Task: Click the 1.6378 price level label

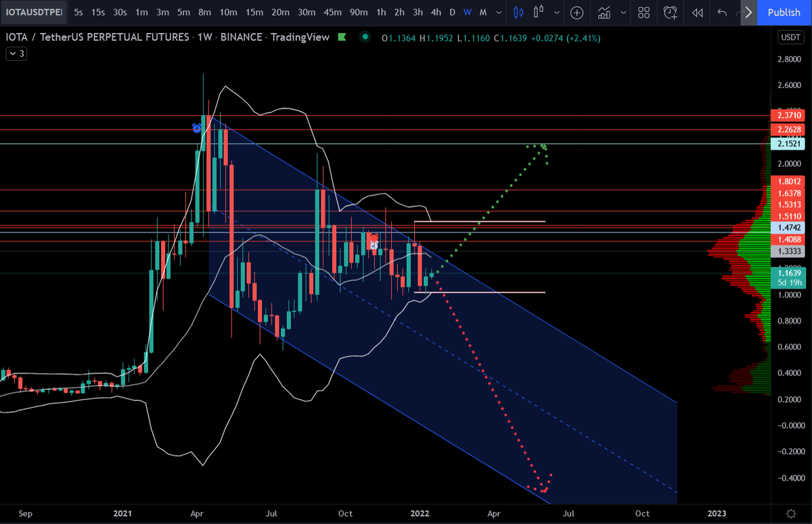Action: [x=788, y=193]
